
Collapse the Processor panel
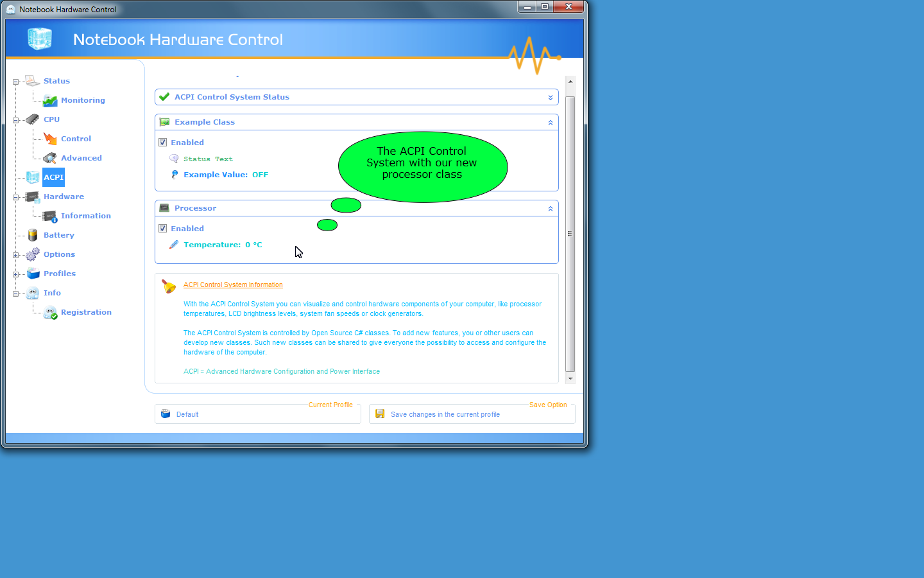pyautogui.click(x=550, y=209)
